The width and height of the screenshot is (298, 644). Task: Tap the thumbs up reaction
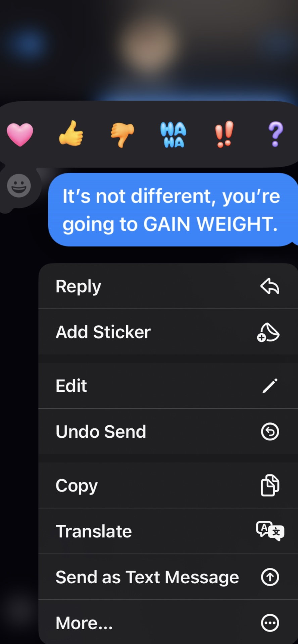(71, 134)
